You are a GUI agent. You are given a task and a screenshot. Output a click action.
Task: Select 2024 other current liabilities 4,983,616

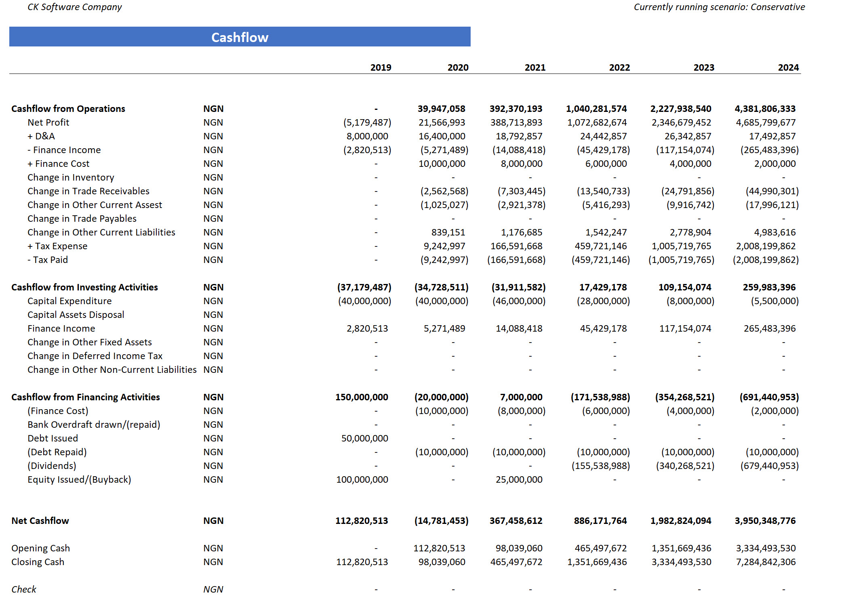774,232
